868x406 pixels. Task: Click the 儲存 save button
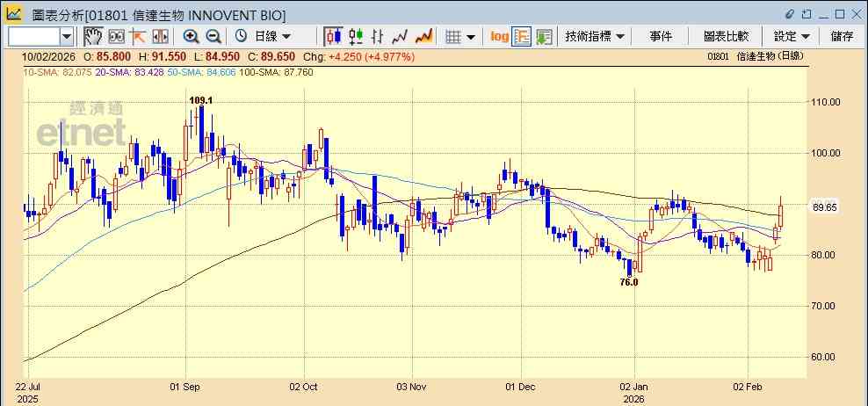tap(842, 37)
